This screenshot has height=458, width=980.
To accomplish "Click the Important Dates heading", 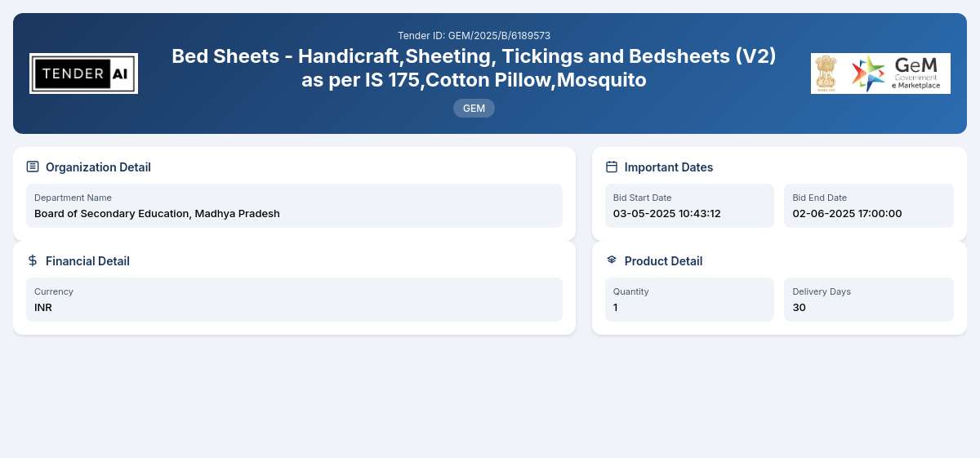I will click(669, 167).
